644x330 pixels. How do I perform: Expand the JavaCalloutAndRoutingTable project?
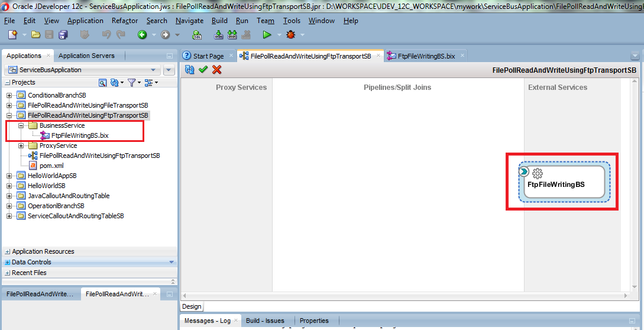(x=9, y=196)
